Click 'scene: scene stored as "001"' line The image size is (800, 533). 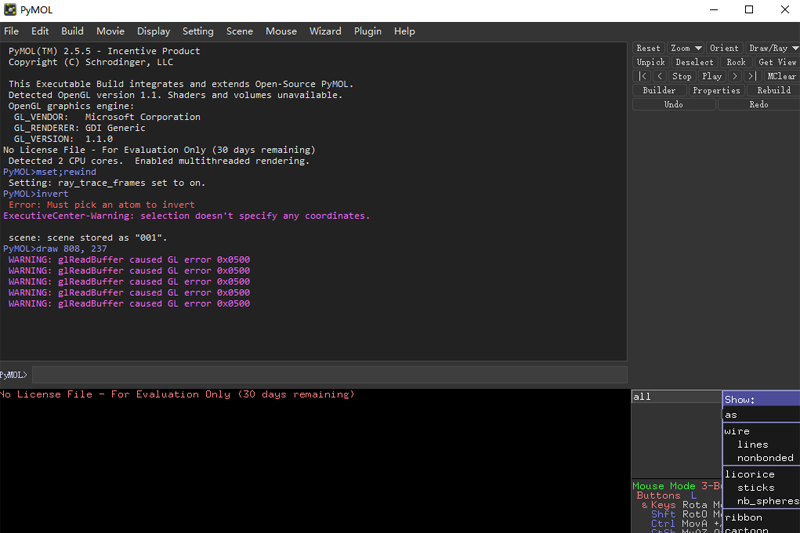click(88, 238)
